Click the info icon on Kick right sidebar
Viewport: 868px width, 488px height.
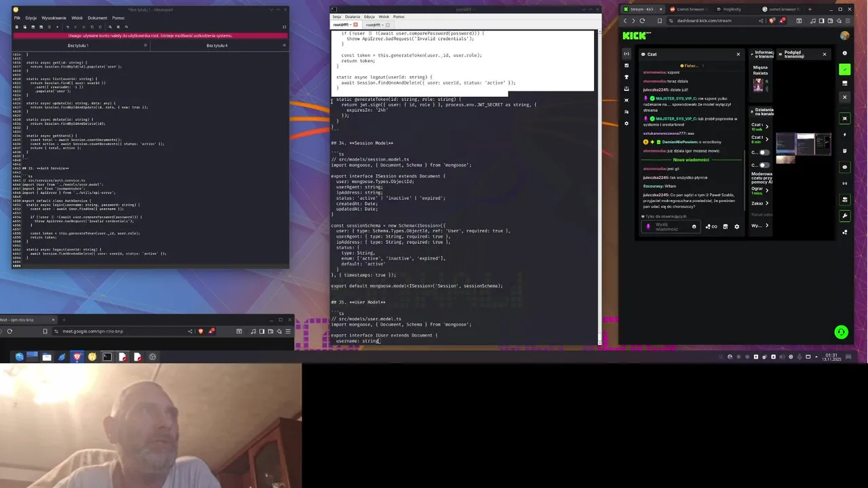coord(844,54)
